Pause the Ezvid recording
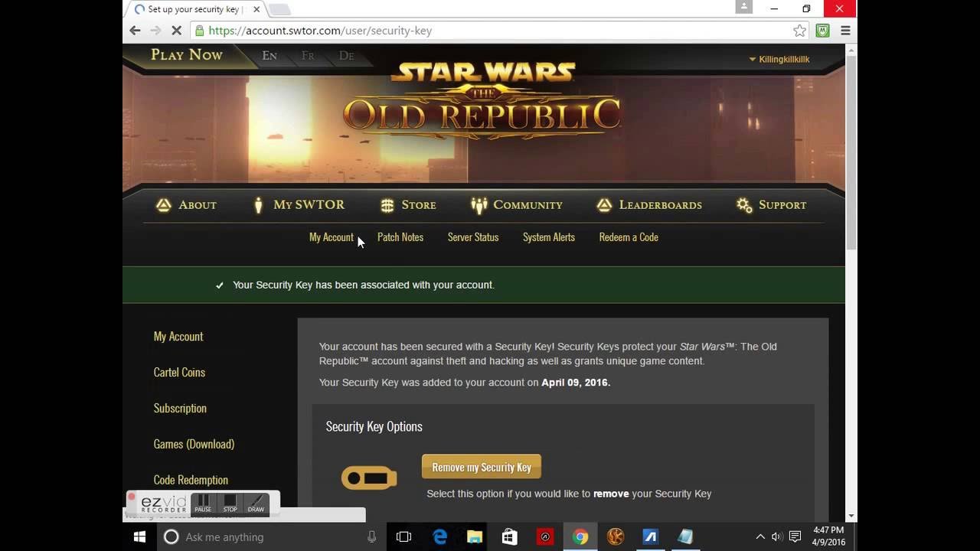 click(x=203, y=503)
